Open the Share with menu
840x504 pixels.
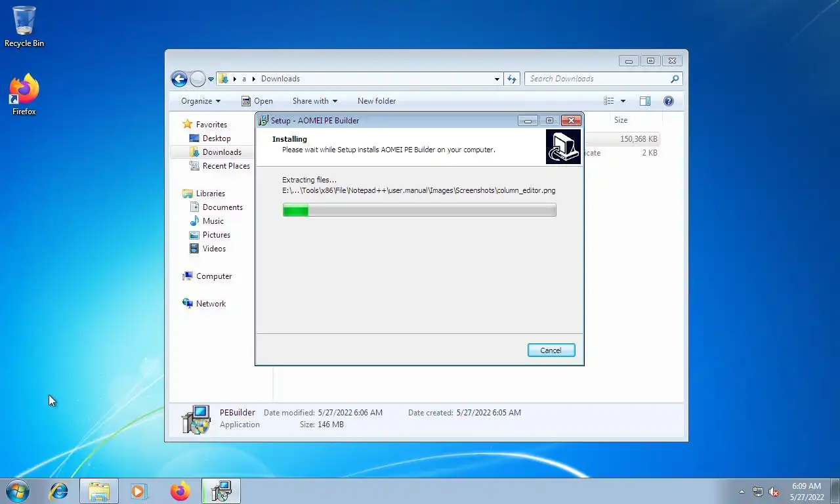(315, 101)
